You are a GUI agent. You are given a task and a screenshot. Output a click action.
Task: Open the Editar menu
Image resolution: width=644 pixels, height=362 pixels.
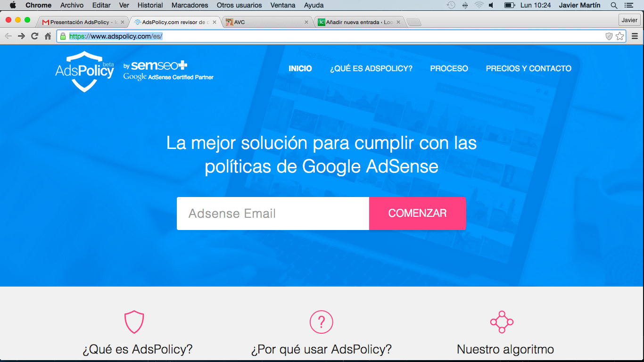[101, 5]
